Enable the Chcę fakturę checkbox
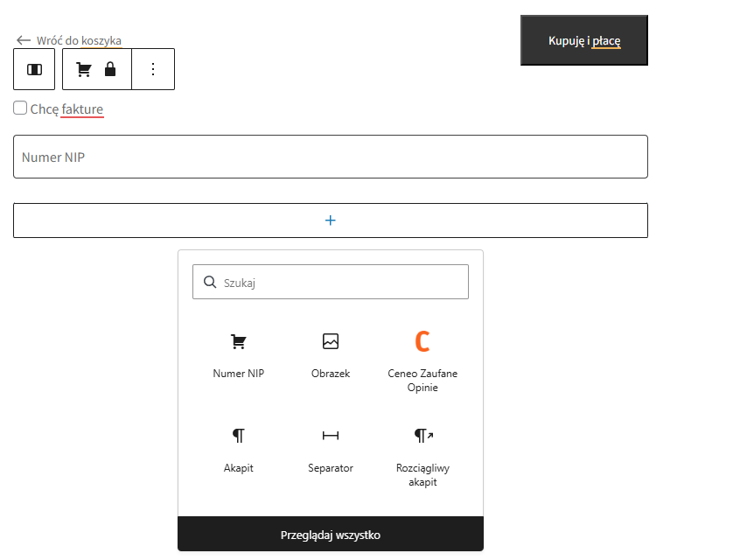Viewport: 754px width, 560px height. click(x=19, y=107)
